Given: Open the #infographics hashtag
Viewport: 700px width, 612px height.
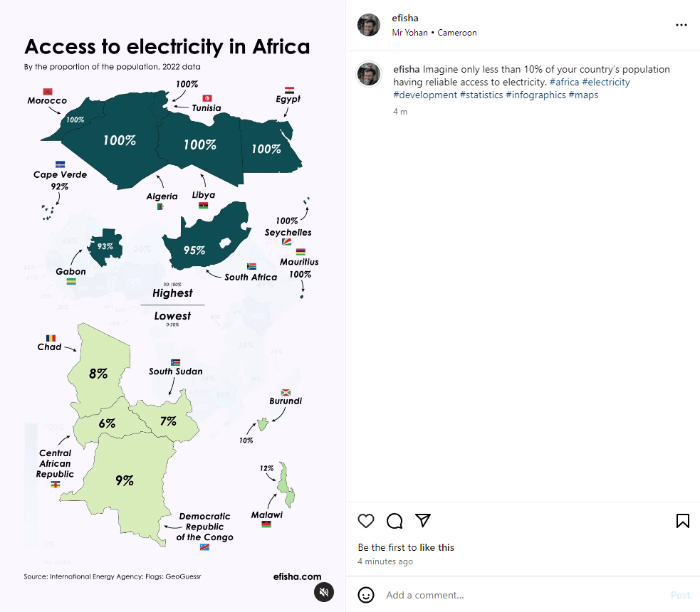Looking at the screenshot, I should click(x=536, y=95).
